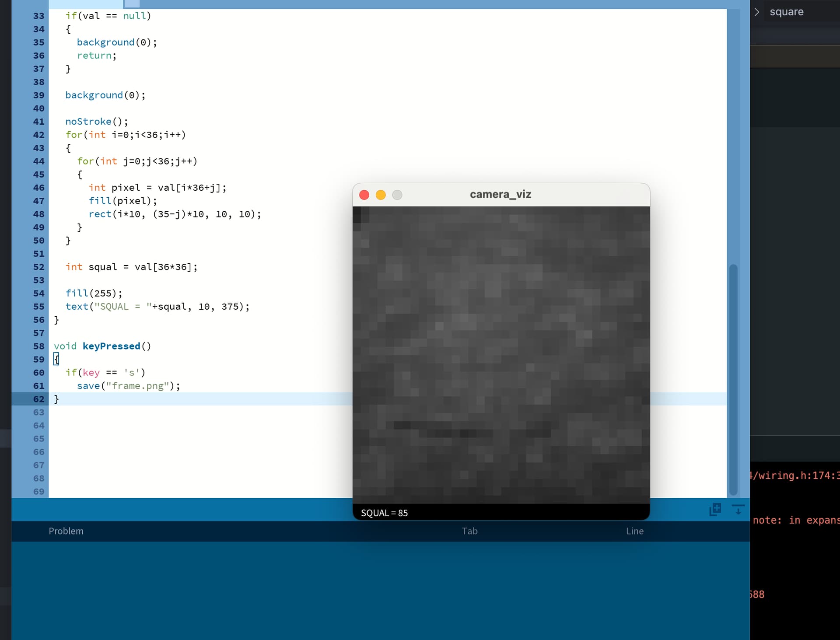Click the Tab column header in errors table

[x=469, y=531]
